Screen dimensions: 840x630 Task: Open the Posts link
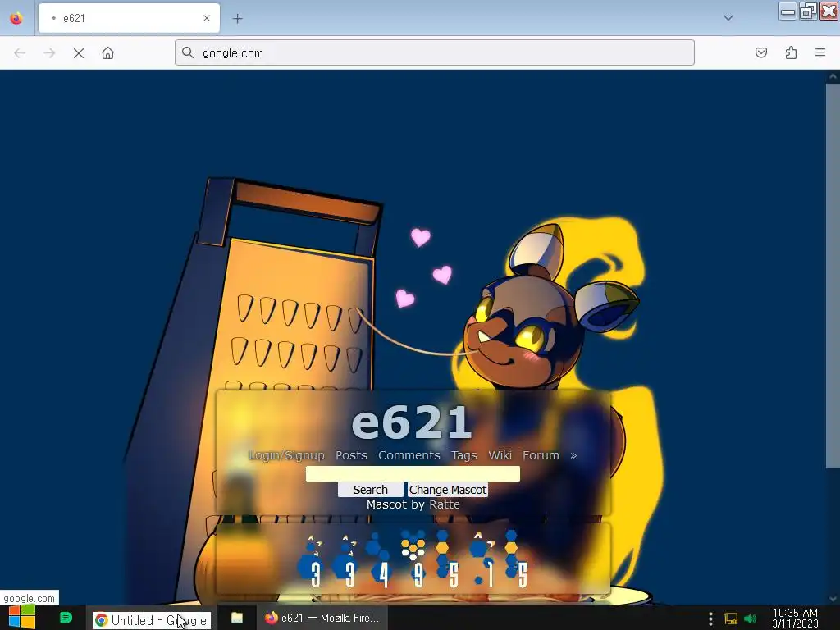351,455
